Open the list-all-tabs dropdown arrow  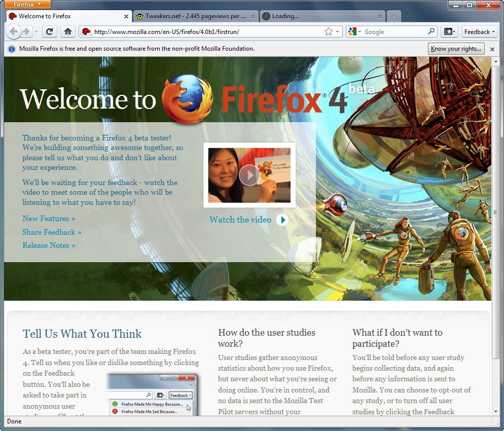tap(495, 16)
